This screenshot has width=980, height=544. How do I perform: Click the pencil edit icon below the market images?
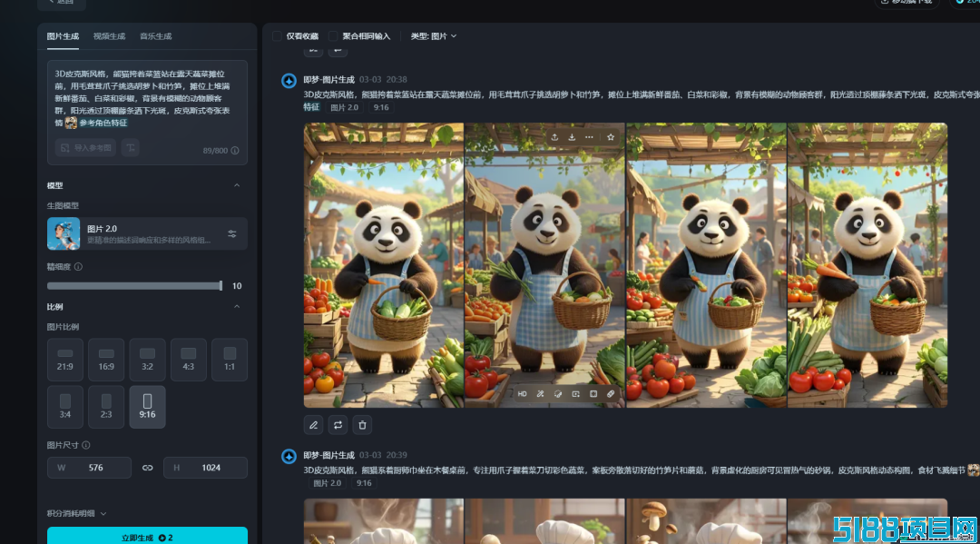[x=314, y=425]
